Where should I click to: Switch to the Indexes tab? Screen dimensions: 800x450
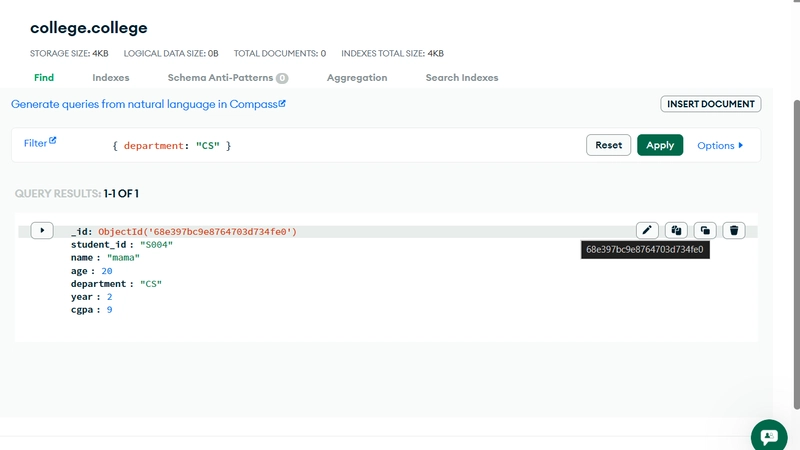coord(110,77)
